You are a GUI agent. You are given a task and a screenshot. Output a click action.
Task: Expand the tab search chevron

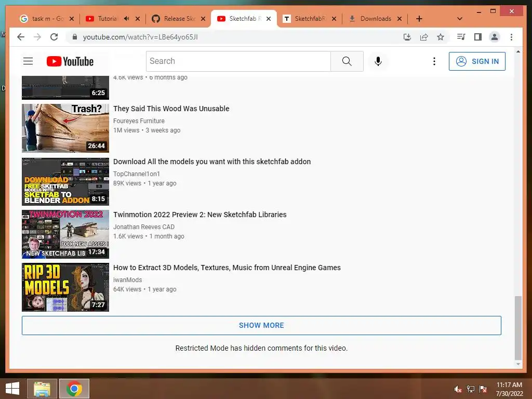pyautogui.click(x=460, y=19)
